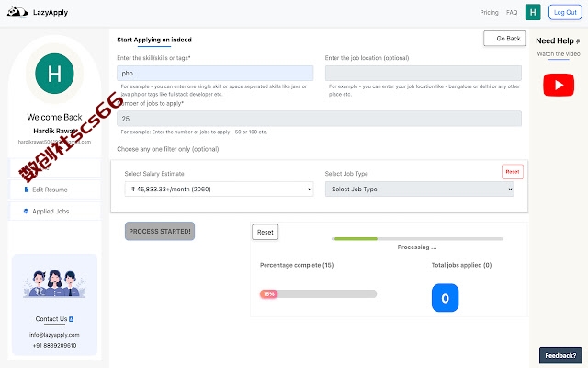Screen dimensions: 588x368
Task: Click the large H profile picture in sidebar
Action: [54, 74]
